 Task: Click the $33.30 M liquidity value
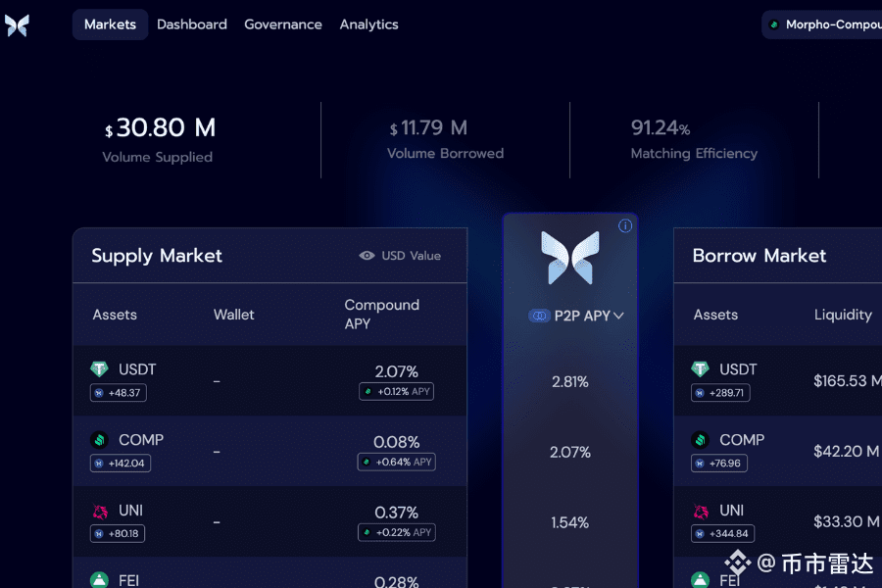click(847, 521)
